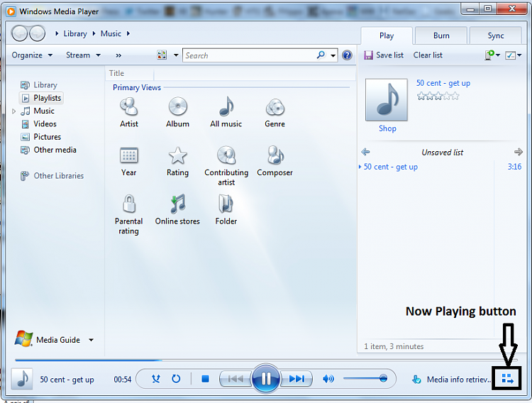Open the Composer view icon

[x=275, y=155]
